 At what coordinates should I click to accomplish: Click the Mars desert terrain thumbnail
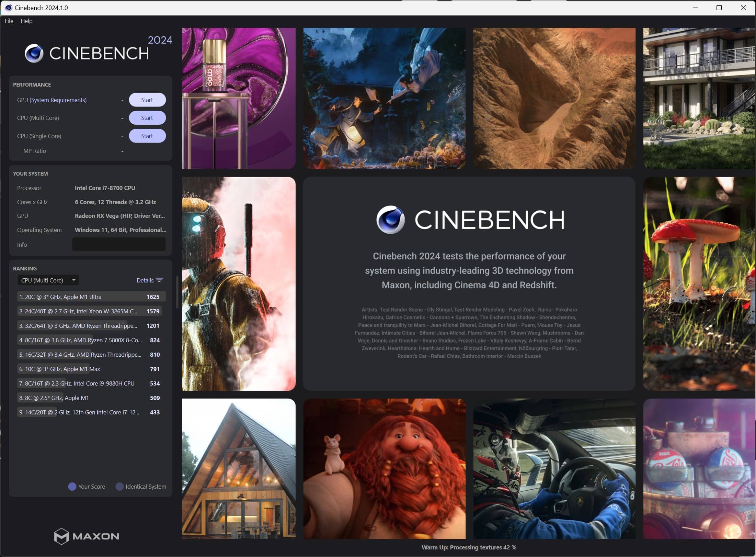click(554, 98)
